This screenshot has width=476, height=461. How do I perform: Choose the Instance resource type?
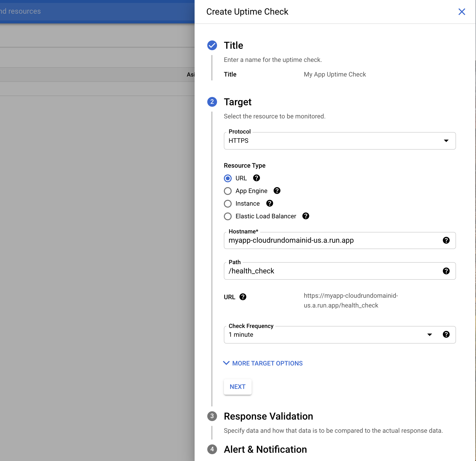click(228, 204)
